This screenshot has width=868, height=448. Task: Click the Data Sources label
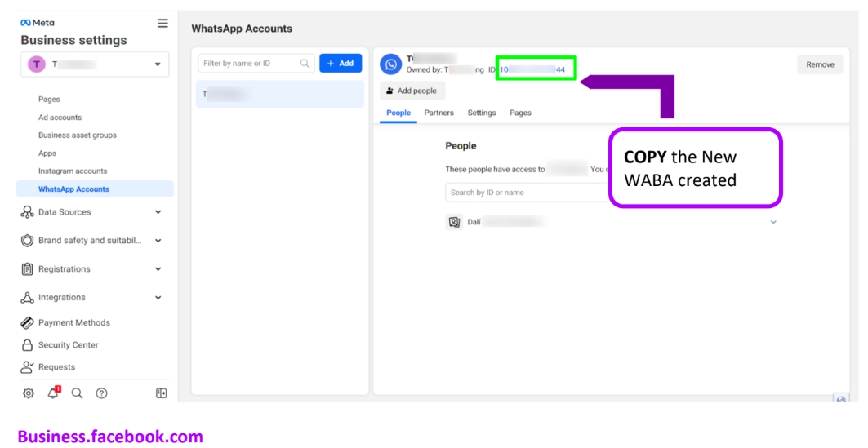65,212
